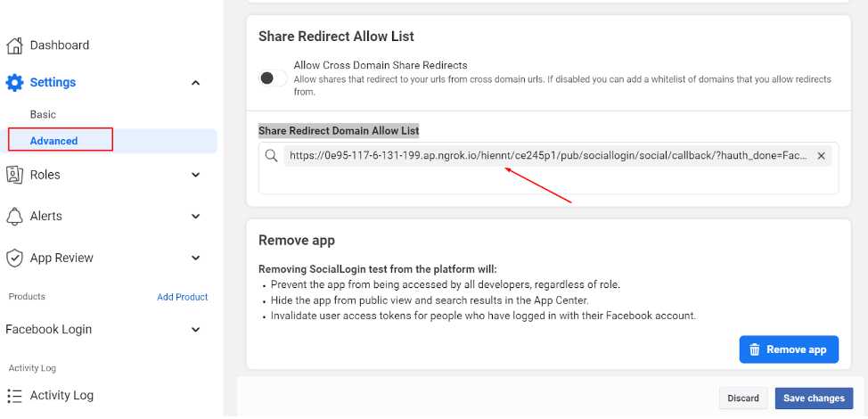Image resolution: width=868 pixels, height=419 pixels.
Task: Select the Advanced settings menu item
Action: pyautogui.click(x=54, y=141)
